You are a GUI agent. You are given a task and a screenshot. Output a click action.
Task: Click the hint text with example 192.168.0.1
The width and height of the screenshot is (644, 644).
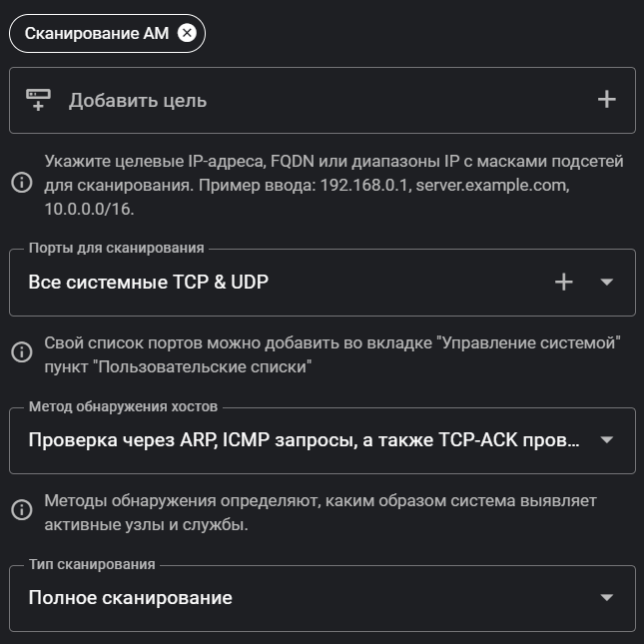click(x=333, y=185)
